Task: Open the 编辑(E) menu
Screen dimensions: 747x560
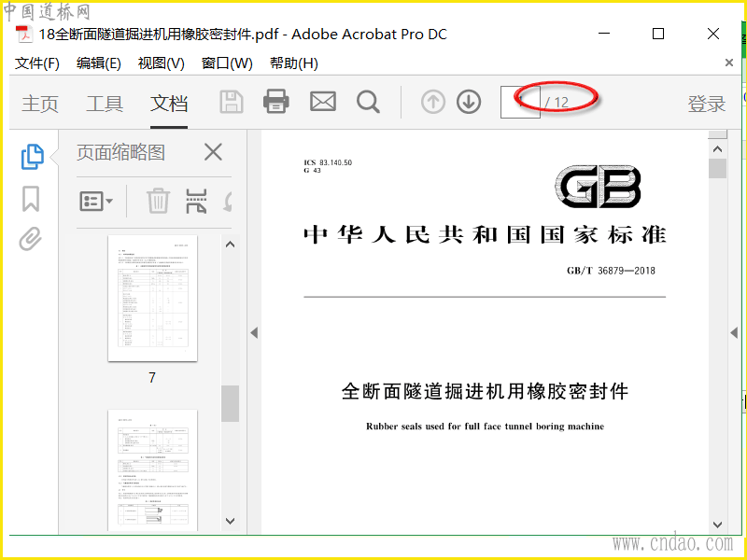Action: (99, 63)
